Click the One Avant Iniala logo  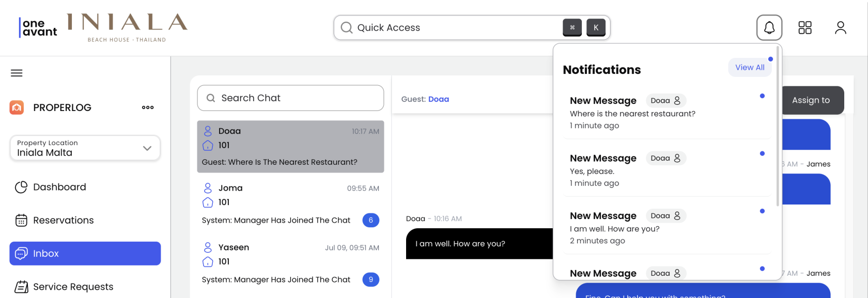click(x=103, y=27)
